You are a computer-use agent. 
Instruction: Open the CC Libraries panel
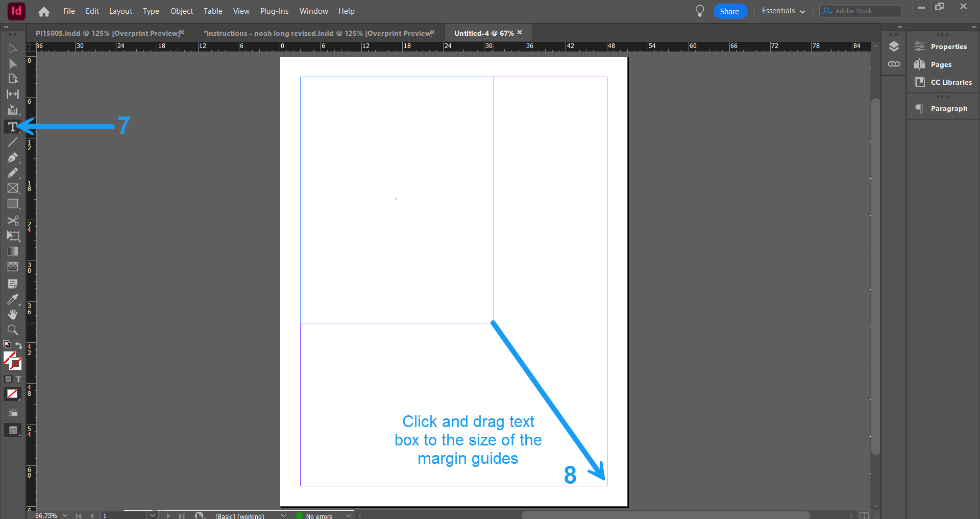coord(950,82)
